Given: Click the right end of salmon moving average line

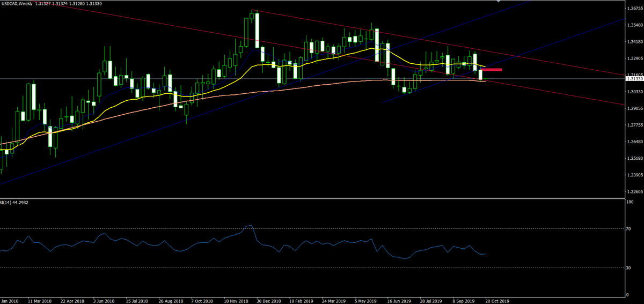Looking at the screenshot, I should 485,81.
